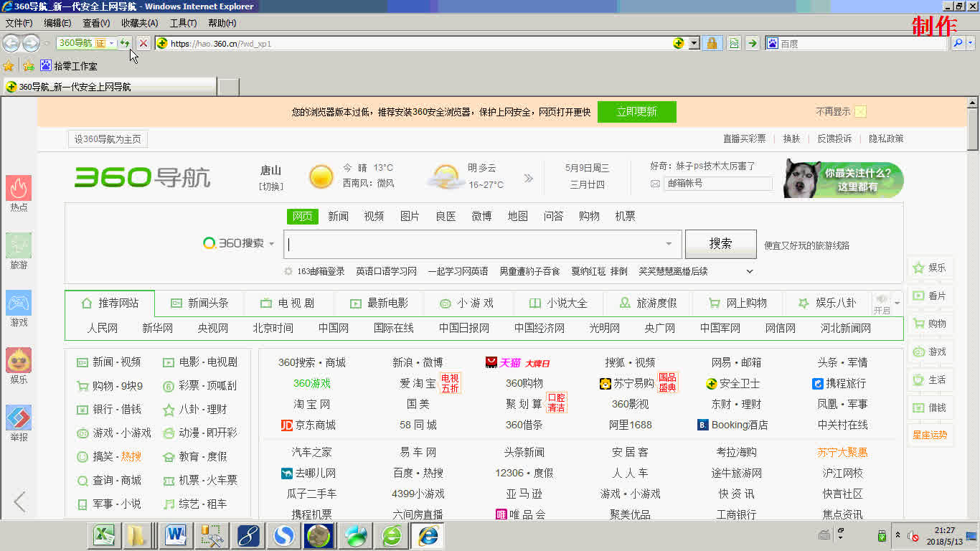Collapse left sidebar with the arrow chevron

pyautogui.click(x=19, y=501)
